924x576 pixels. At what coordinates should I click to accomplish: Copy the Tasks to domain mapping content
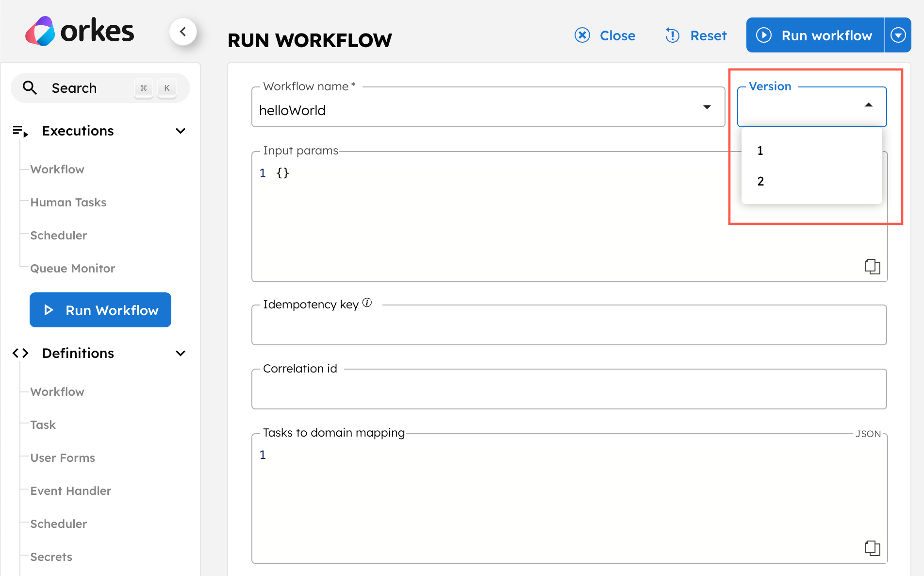point(872,548)
